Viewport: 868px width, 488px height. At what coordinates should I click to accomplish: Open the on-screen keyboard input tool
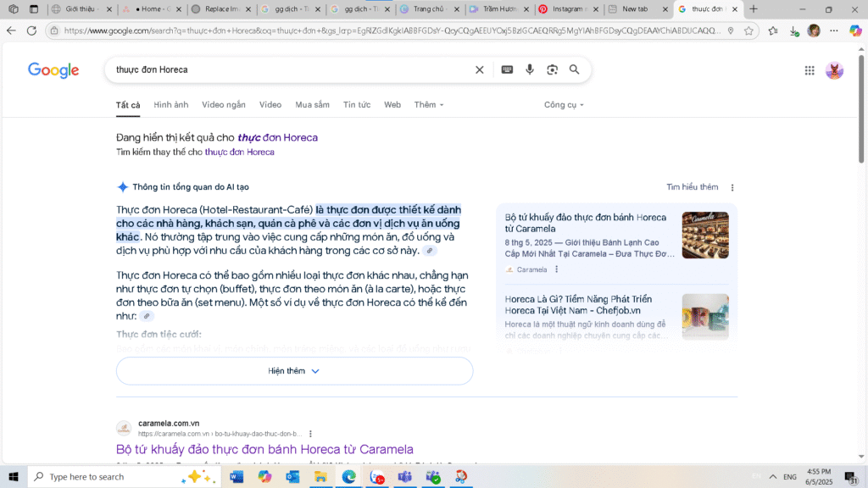click(507, 69)
